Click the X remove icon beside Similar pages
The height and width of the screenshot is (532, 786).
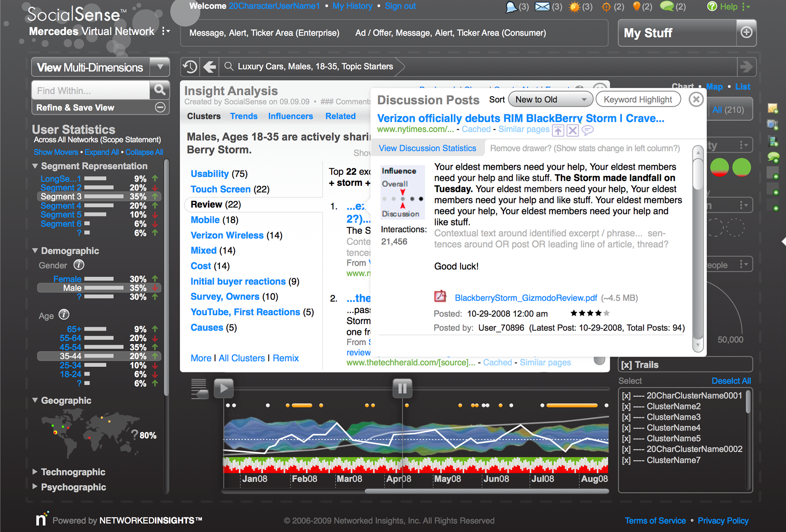(x=573, y=131)
